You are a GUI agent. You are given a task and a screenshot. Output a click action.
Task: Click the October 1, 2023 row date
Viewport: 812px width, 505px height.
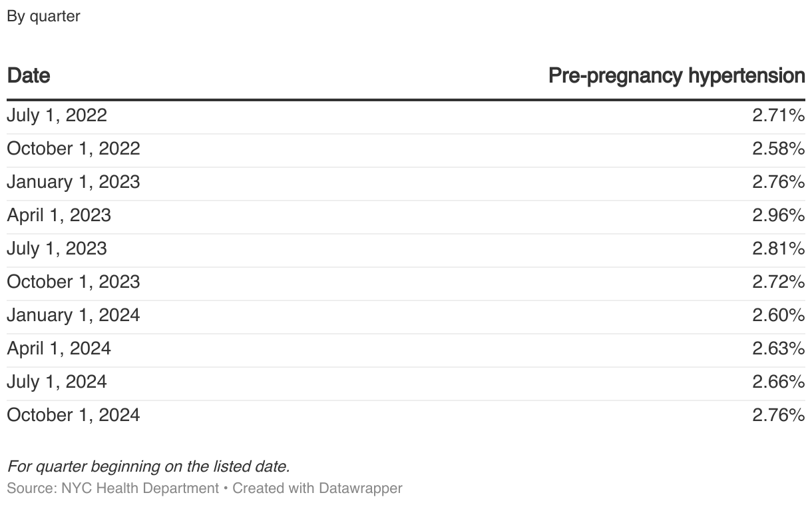tap(73, 282)
